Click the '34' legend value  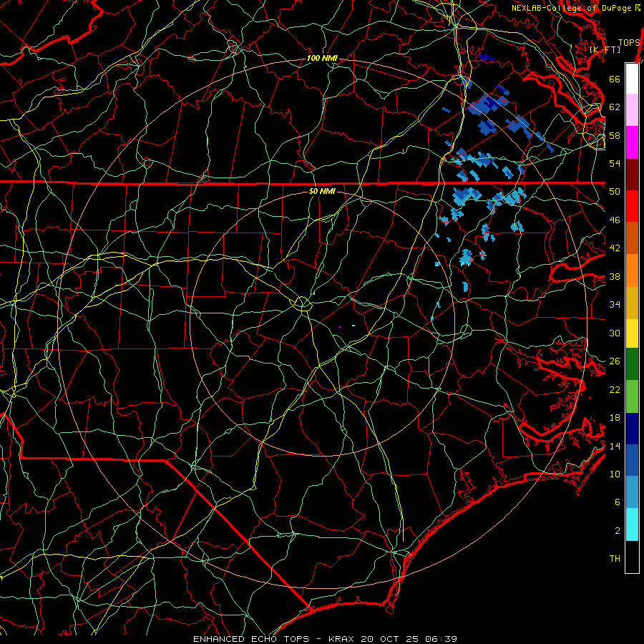615,304
